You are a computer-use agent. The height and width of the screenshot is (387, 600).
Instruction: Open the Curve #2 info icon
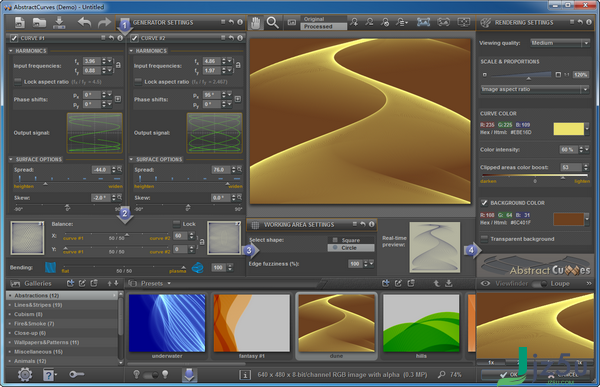(240, 38)
